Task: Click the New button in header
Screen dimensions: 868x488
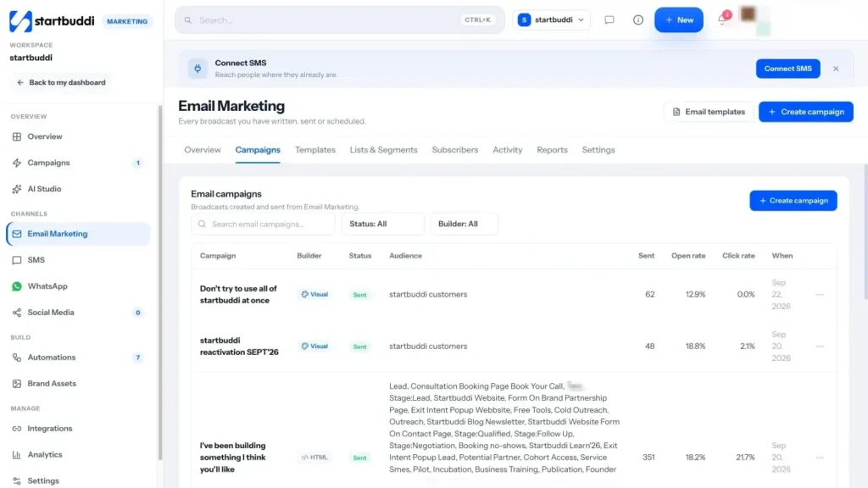Action: click(679, 20)
